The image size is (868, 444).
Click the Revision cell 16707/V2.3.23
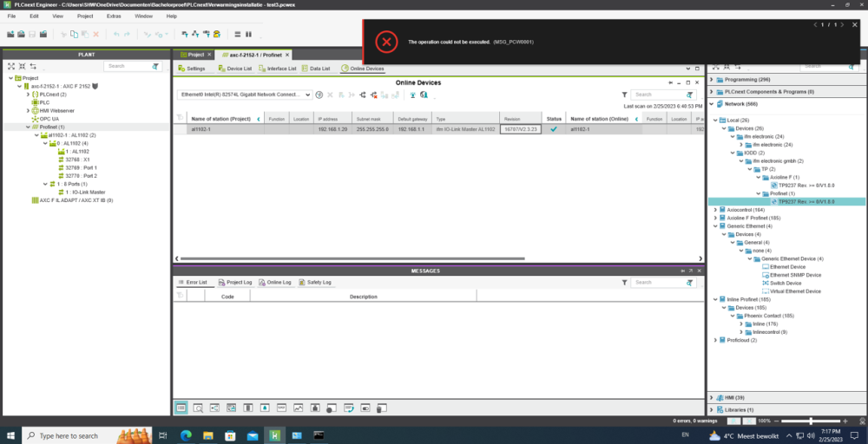coord(520,129)
